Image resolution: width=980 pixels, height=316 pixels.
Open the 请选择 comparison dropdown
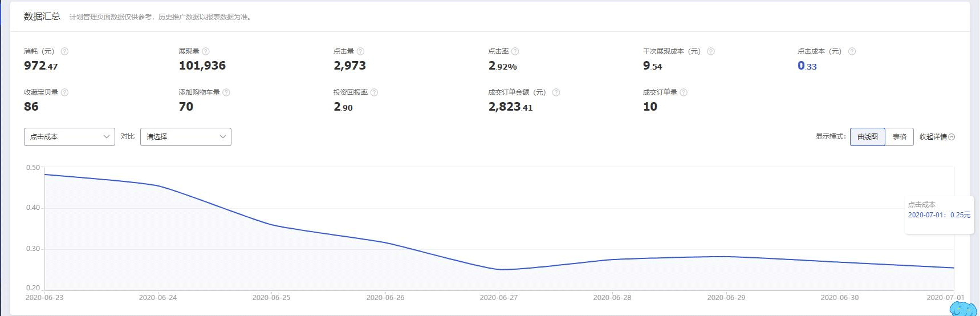186,137
